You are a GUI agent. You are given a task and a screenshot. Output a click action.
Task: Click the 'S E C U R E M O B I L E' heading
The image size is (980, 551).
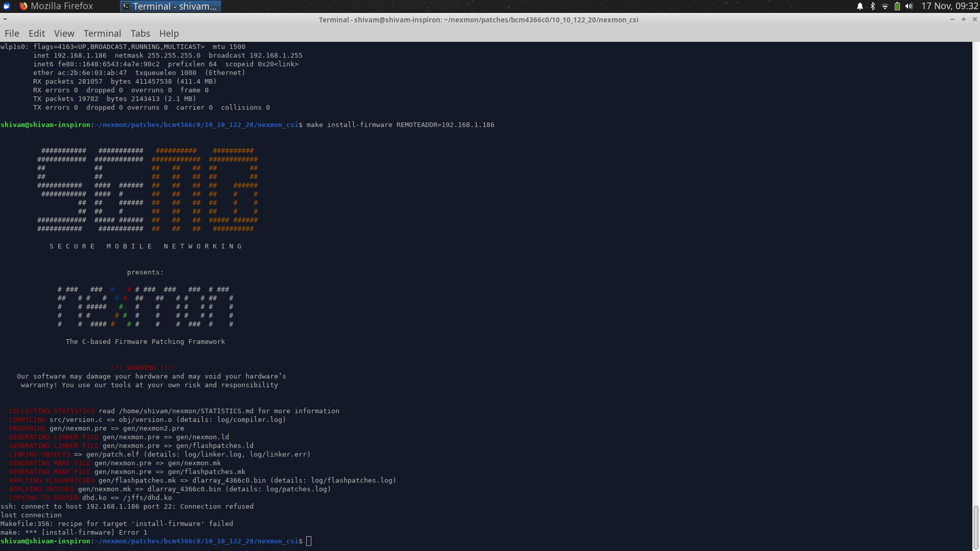(x=145, y=246)
